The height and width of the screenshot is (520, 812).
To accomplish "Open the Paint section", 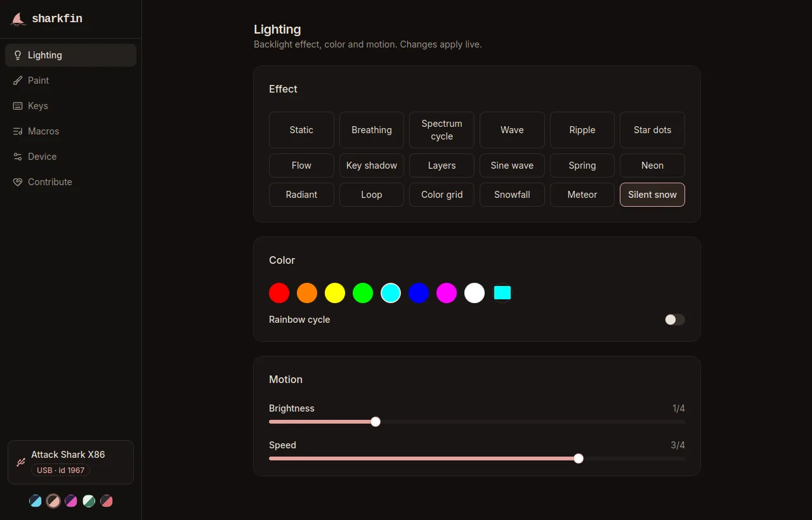I will point(70,81).
